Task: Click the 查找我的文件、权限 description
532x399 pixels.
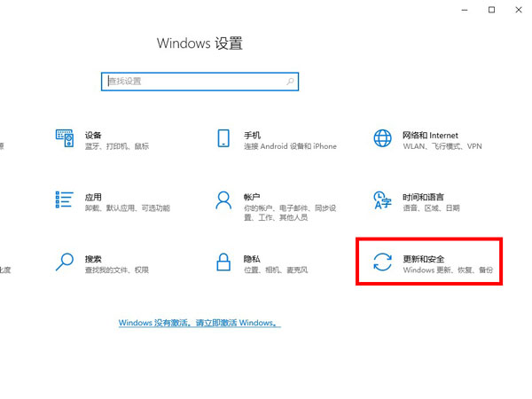Action: 117,270
